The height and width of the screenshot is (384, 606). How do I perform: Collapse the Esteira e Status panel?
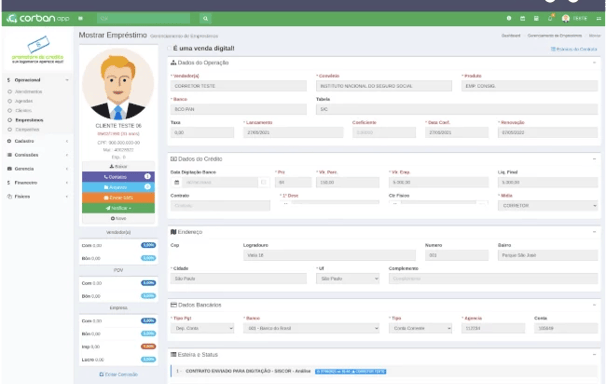(x=594, y=354)
